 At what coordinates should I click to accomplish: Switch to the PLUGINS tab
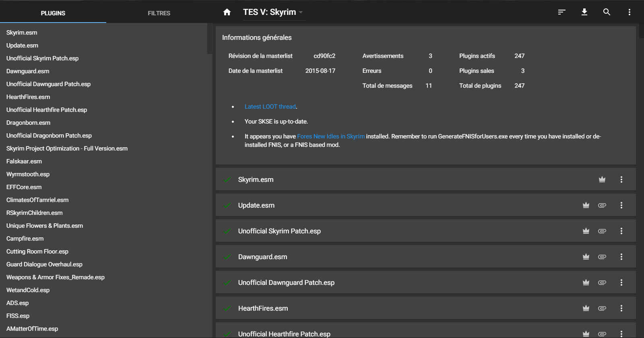click(x=53, y=13)
